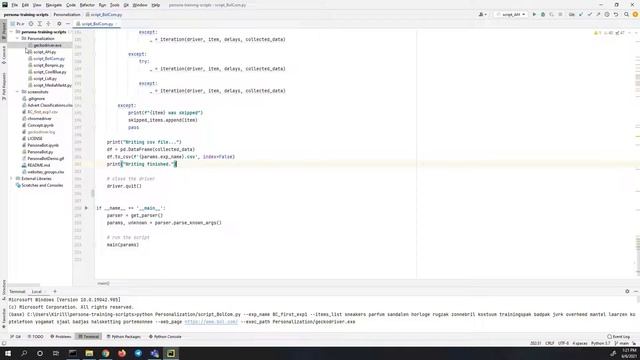The image size is (640, 360).
Task: Start debugging with the Debug bug icon
Action: click(543, 14)
